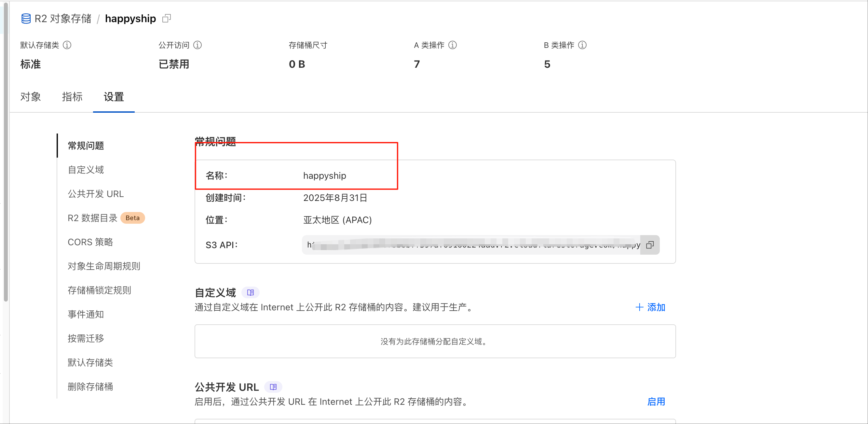
Task: Select R2 数据目录 Beta sidebar item
Action: click(92, 218)
